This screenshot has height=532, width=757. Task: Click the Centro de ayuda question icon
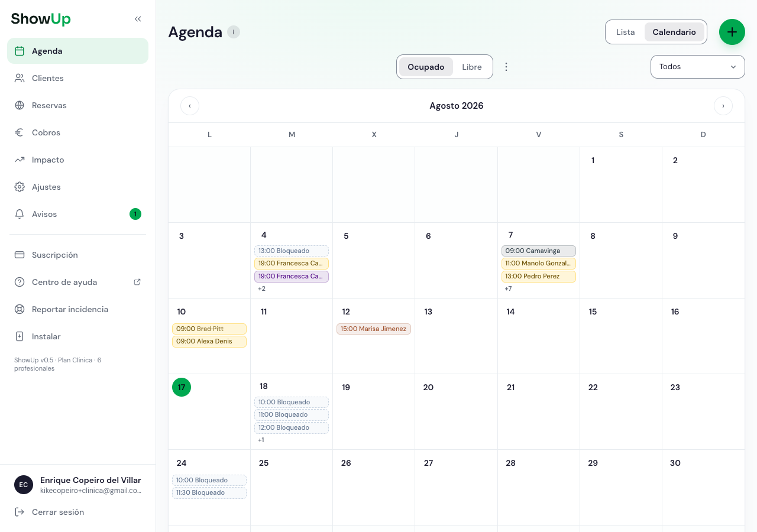[x=20, y=282]
